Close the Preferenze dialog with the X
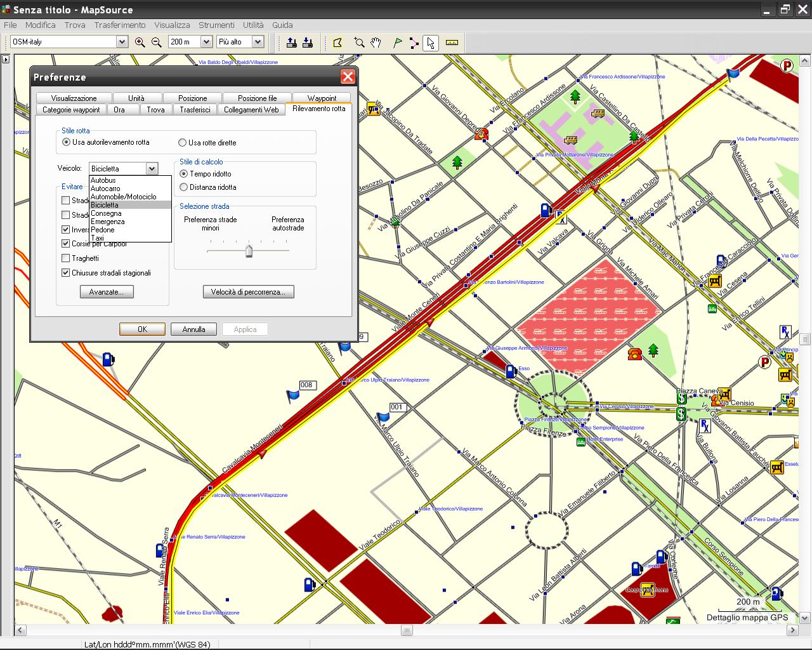 tap(348, 77)
